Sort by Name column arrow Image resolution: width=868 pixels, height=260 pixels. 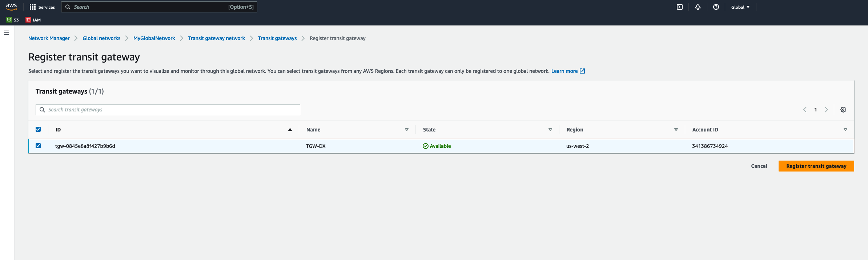click(x=407, y=130)
